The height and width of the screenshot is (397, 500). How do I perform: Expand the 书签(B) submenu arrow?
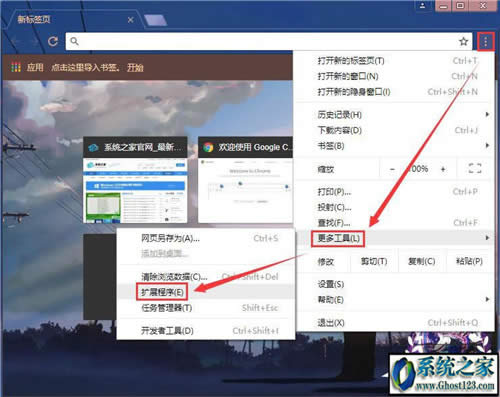pyautogui.click(x=487, y=145)
